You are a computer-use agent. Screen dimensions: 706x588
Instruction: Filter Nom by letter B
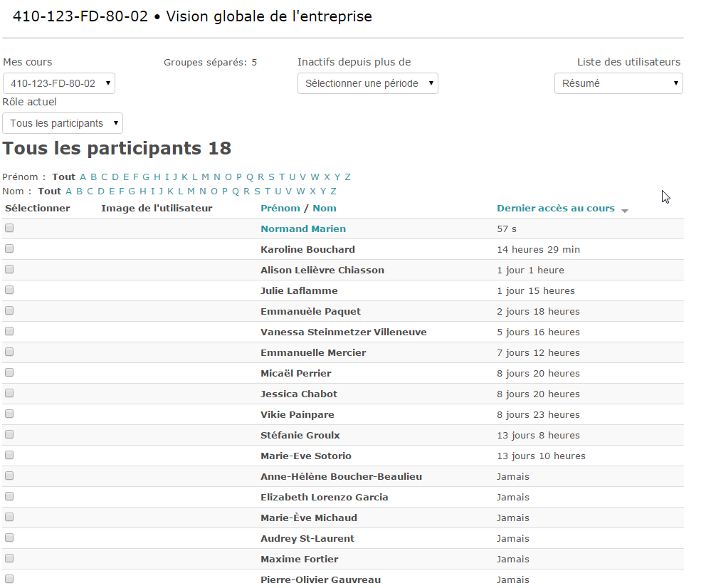(80, 191)
